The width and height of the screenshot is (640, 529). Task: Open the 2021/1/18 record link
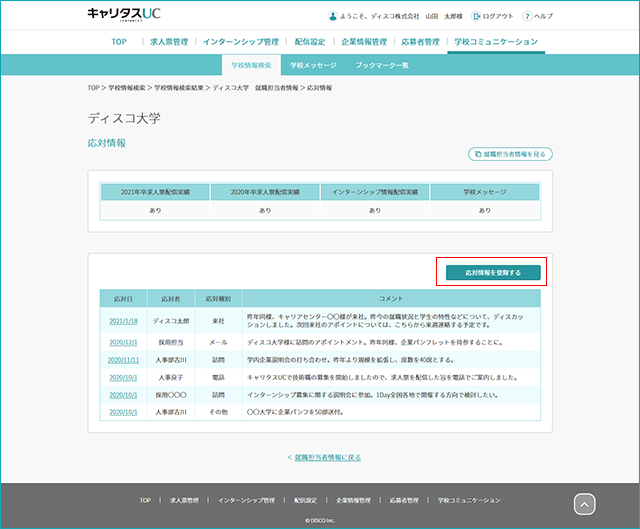[x=123, y=321]
